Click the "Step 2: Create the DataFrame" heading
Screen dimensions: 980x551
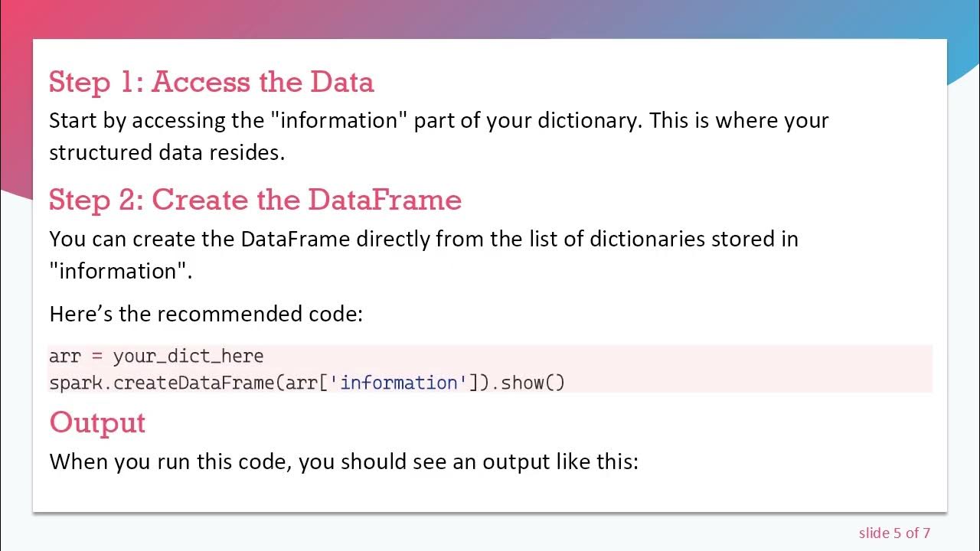click(255, 200)
